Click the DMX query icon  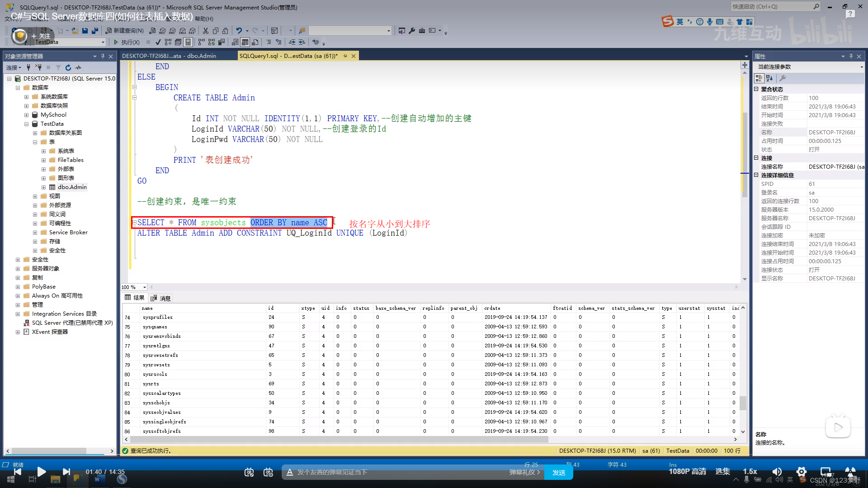coord(172,31)
